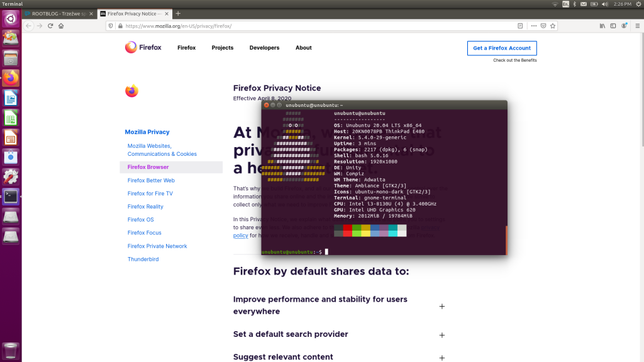Open the Bluetooth indicator in the top bar
The width and height of the screenshot is (644, 362).
tap(574, 4)
